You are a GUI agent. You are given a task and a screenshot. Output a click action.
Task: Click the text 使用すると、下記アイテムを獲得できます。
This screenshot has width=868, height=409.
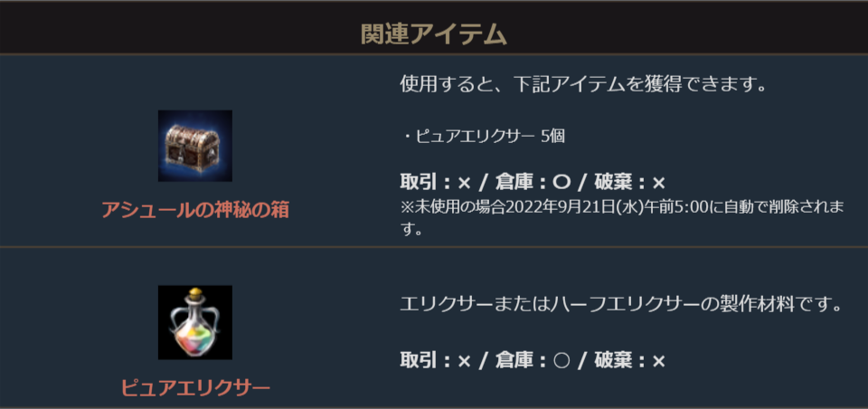(583, 86)
